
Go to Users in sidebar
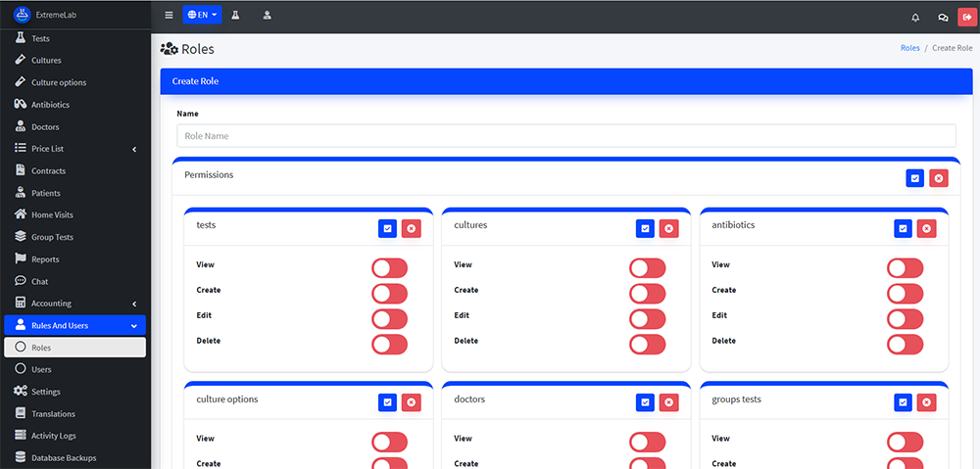(x=41, y=369)
